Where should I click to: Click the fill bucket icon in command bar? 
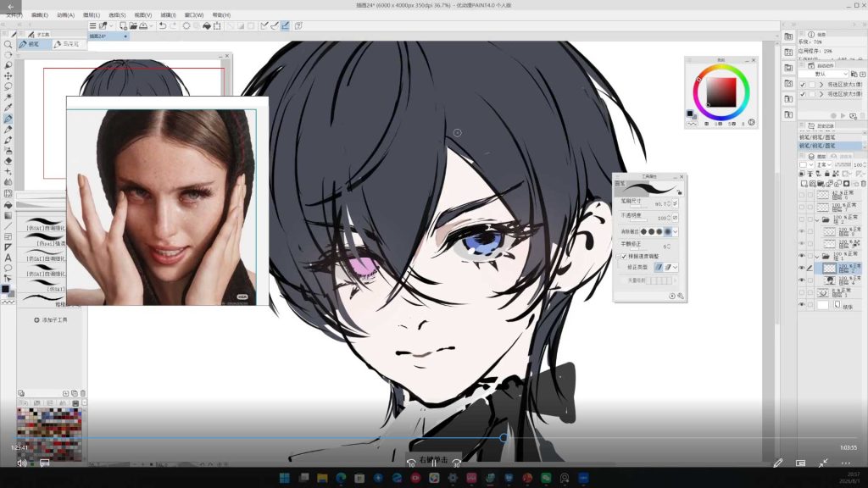click(207, 26)
